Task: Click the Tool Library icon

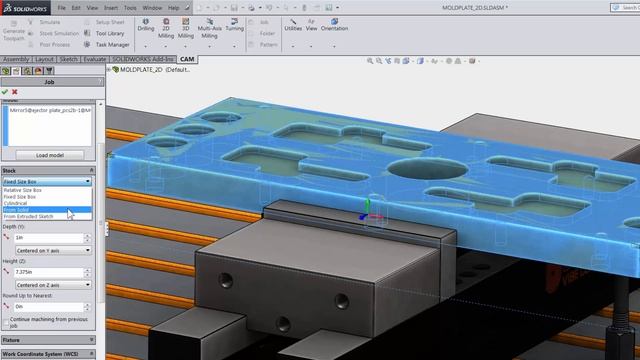Action: [87, 33]
